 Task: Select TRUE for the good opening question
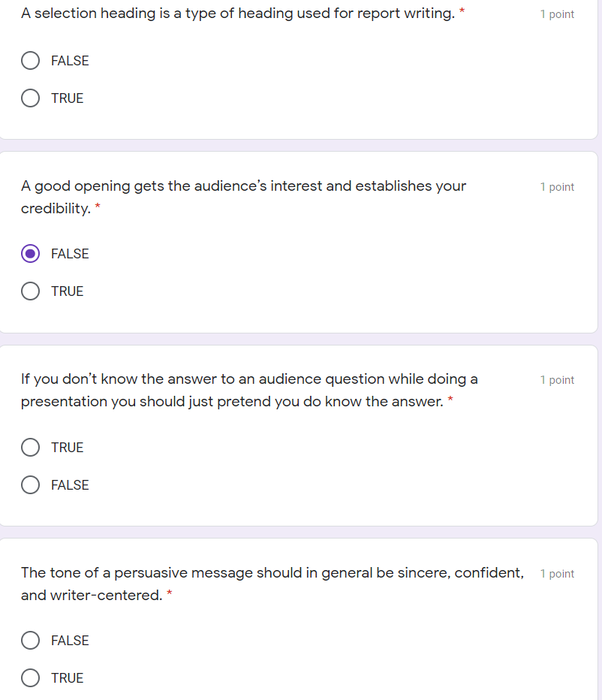pyautogui.click(x=30, y=291)
